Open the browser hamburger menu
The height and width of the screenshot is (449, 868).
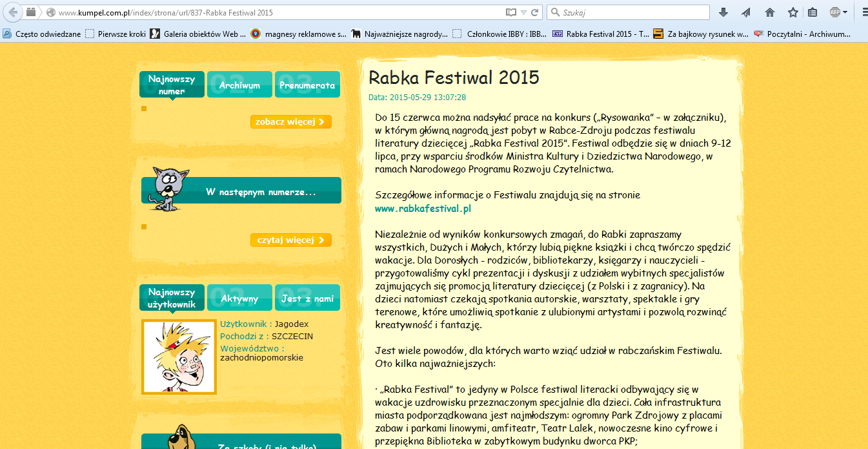click(x=865, y=12)
